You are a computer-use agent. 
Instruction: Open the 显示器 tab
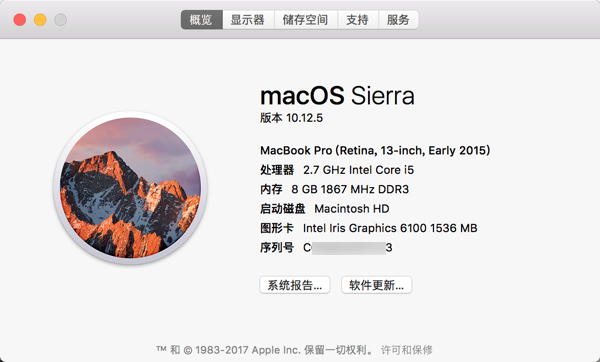248,20
